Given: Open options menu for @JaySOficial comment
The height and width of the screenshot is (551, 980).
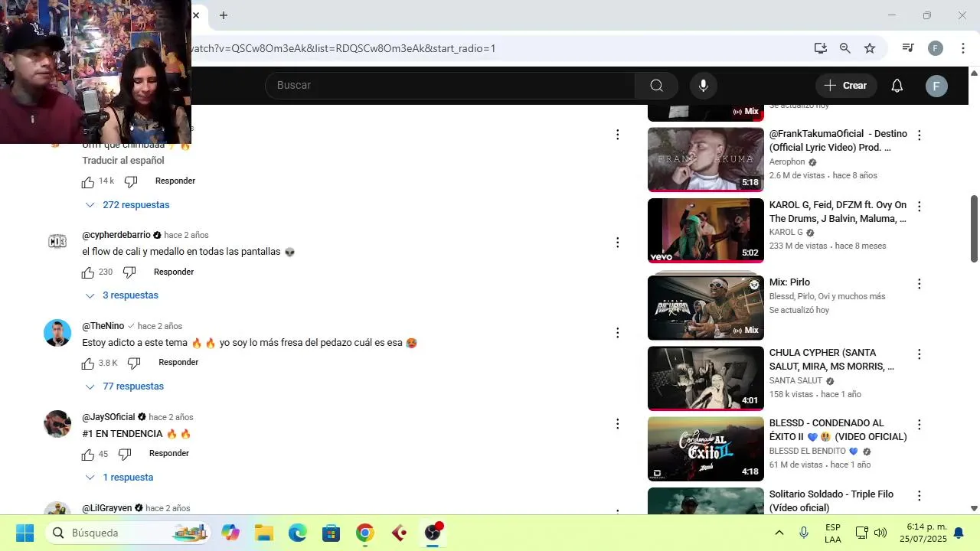Looking at the screenshot, I should (618, 424).
